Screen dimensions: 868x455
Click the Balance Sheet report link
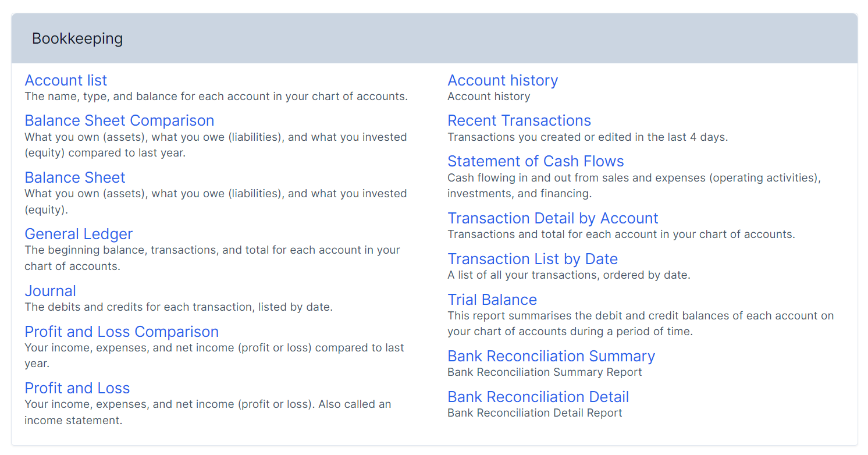tap(75, 177)
